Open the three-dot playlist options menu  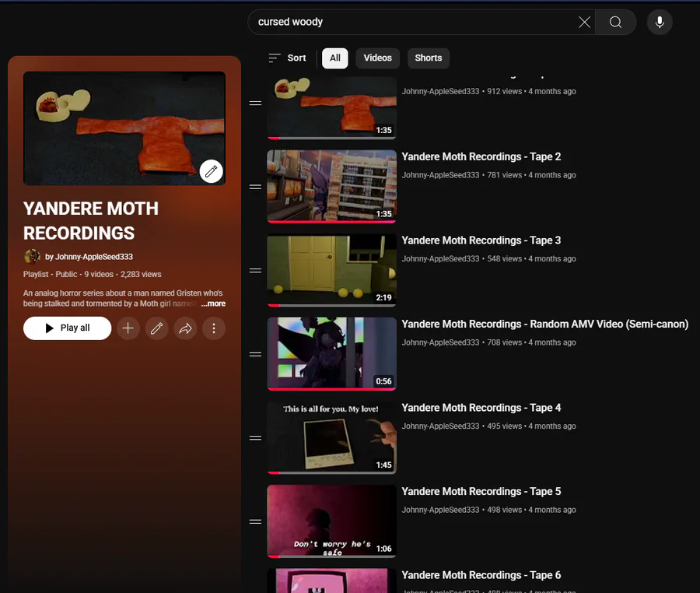[x=214, y=328]
